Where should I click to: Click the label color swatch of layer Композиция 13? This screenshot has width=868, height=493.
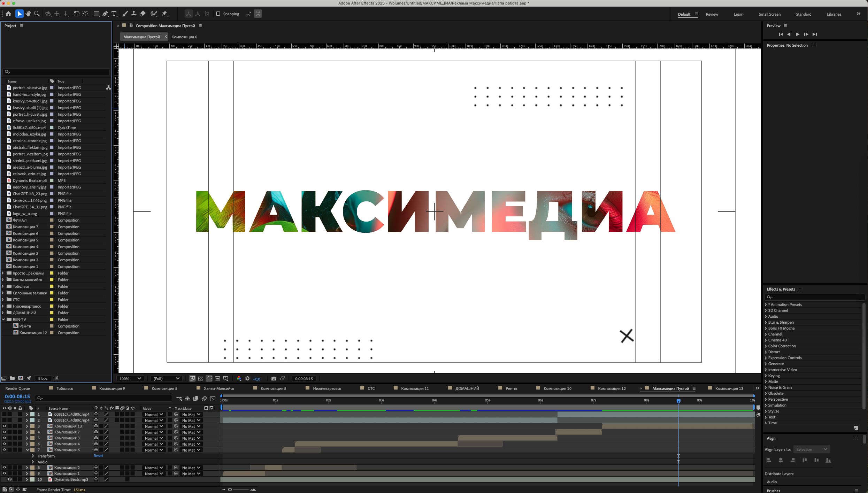click(32, 426)
